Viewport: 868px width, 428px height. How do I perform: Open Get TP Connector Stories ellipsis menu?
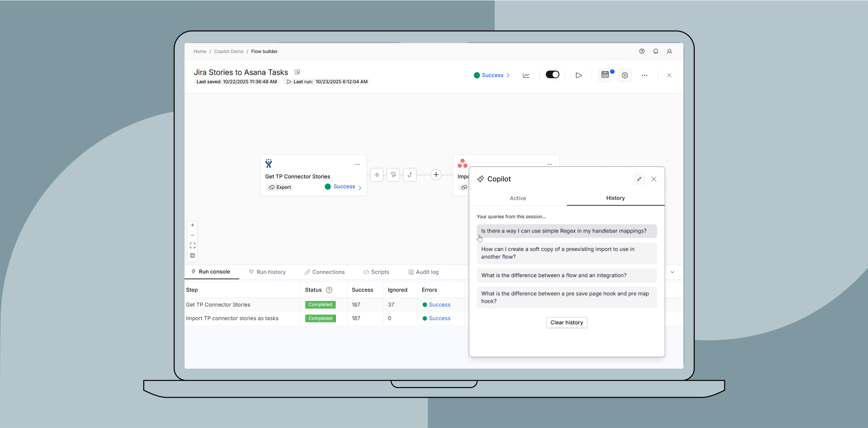pyautogui.click(x=357, y=164)
